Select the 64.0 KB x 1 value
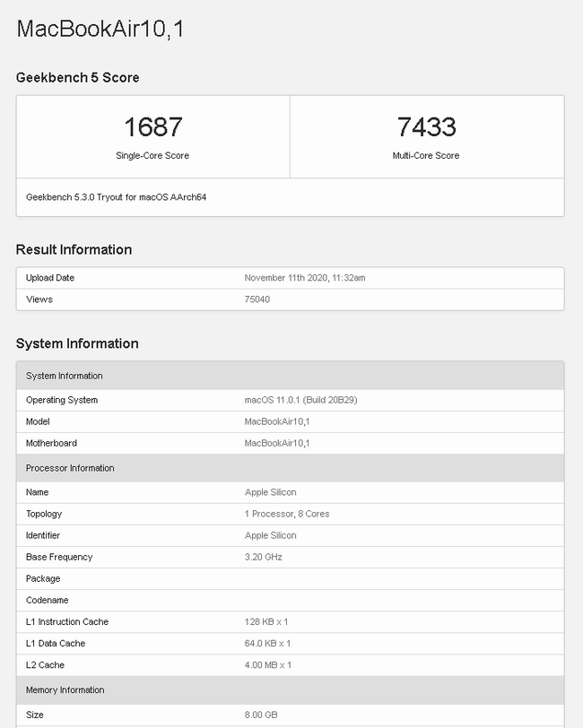 pos(267,644)
